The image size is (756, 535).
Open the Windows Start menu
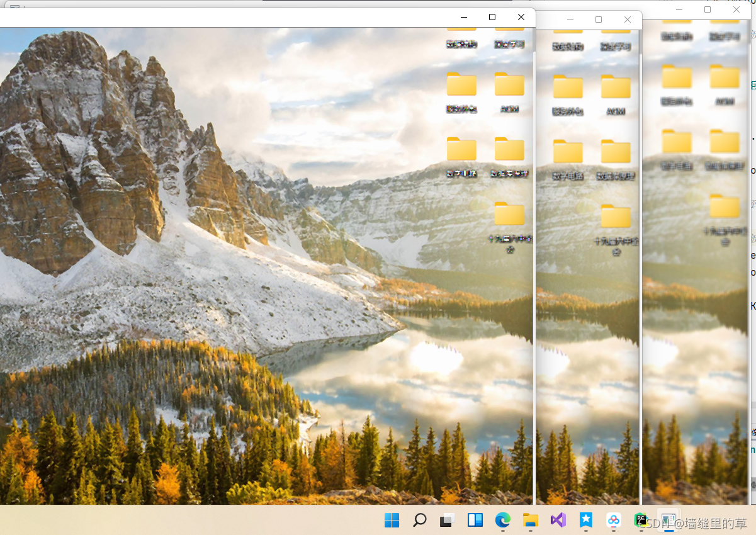tap(392, 520)
